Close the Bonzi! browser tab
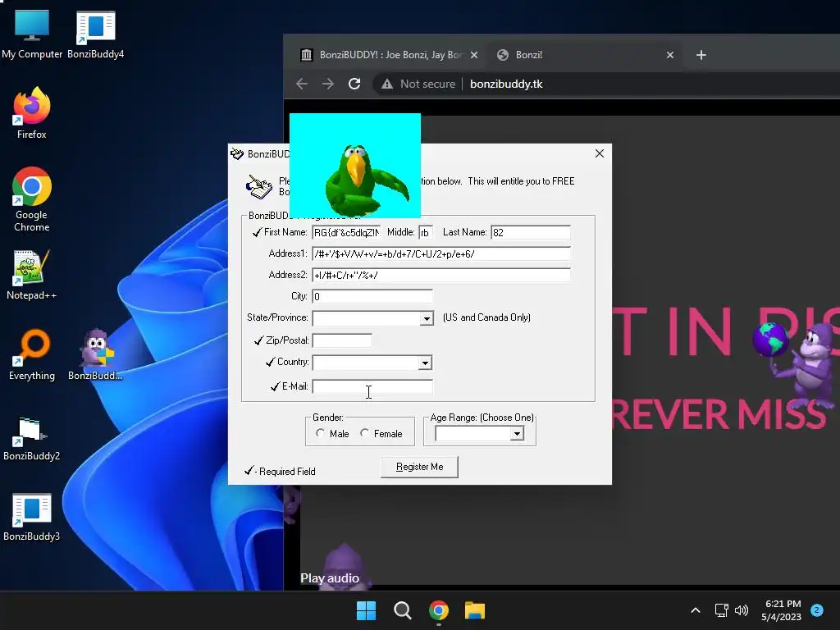This screenshot has height=630, width=840. [x=670, y=55]
